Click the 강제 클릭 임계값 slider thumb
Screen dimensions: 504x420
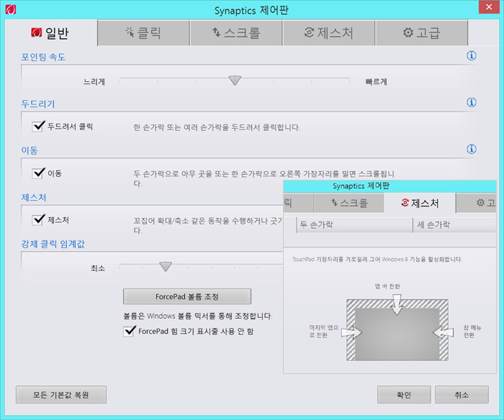pos(166,266)
